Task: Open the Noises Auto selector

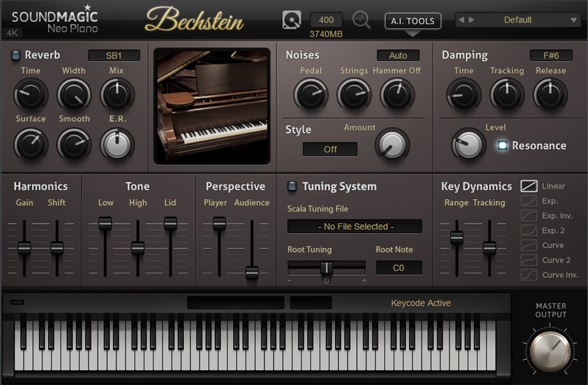Action: click(398, 55)
